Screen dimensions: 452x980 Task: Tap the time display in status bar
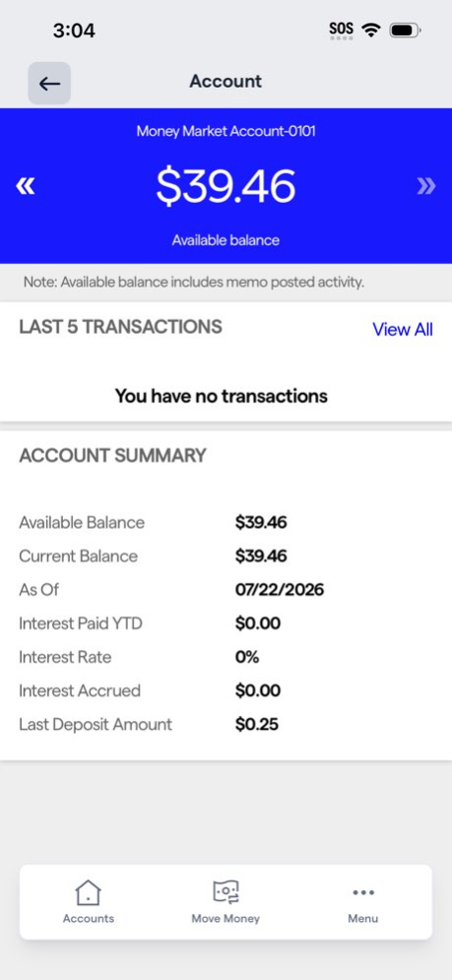(75, 31)
